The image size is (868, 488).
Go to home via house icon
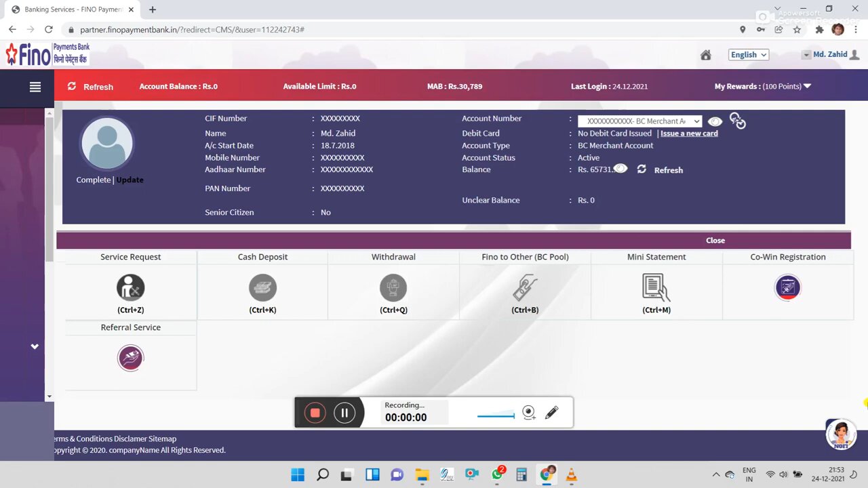pyautogui.click(x=706, y=55)
